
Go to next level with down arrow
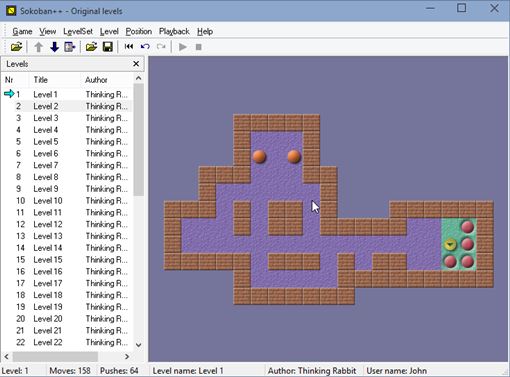click(54, 47)
